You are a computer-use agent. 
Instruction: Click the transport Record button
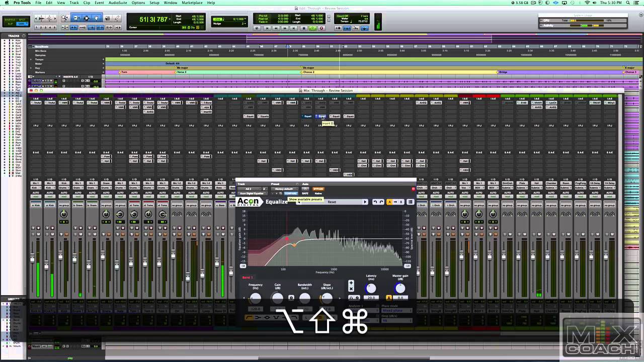tap(321, 28)
